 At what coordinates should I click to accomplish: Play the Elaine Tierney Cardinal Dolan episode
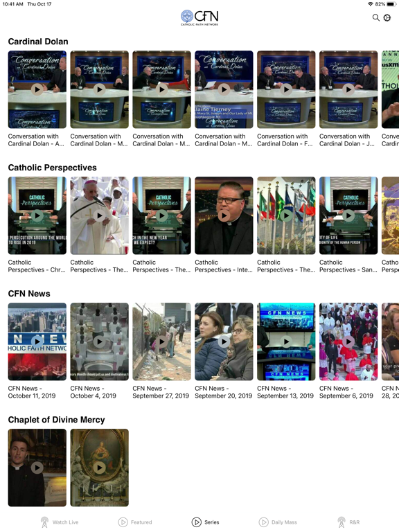[224, 89]
